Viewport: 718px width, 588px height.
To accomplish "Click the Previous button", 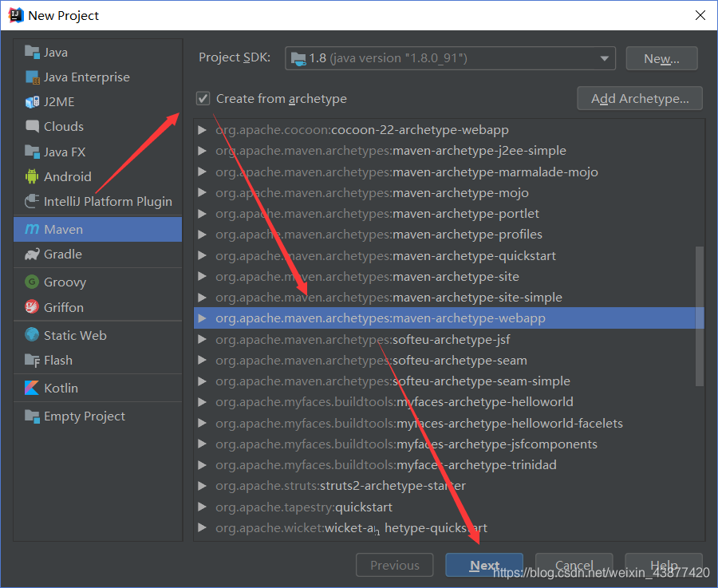I will [x=395, y=565].
